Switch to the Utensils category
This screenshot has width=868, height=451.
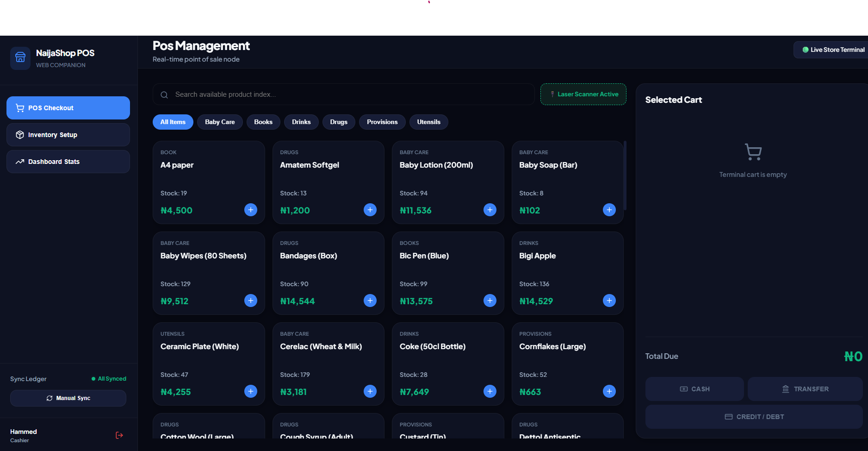click(429, 122)
